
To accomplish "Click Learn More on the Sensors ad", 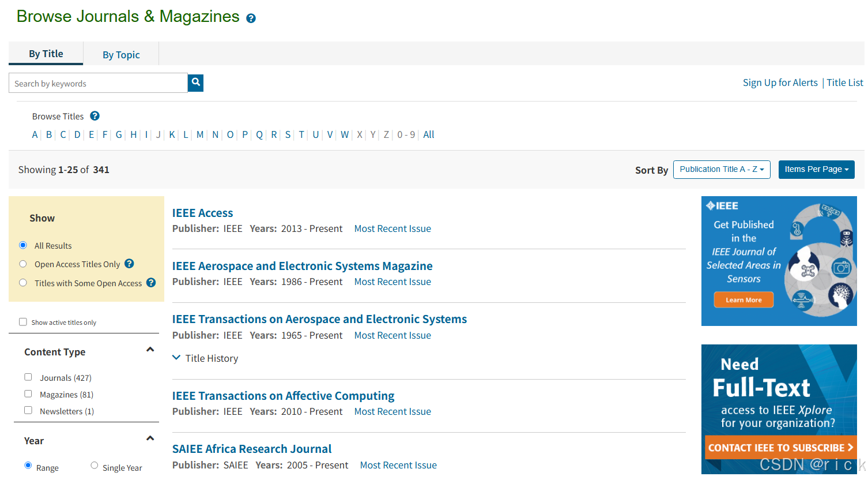I will pos(744,300).
